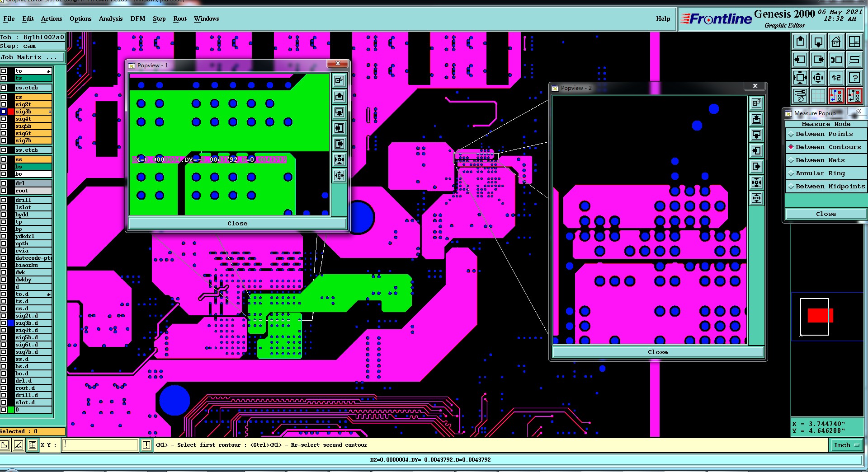
Task: Toggle the checkbox for layer drl
Action: click(x=4, y=183)
